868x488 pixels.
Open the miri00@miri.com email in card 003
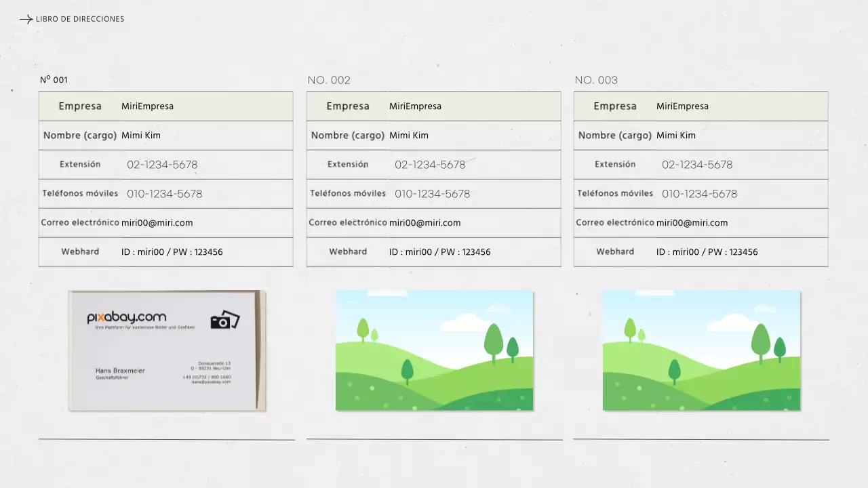click(692, 223)
